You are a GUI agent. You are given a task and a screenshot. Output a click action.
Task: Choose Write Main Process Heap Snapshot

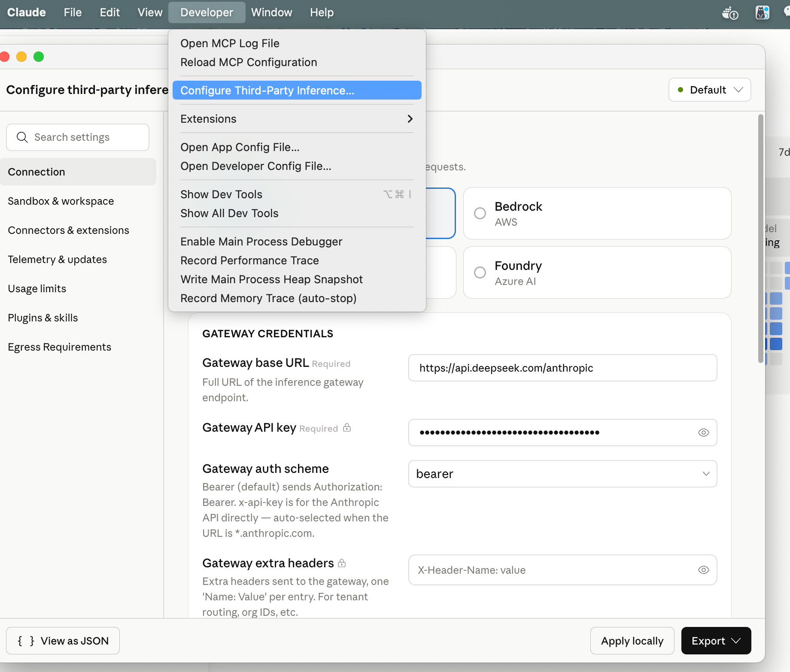click(x=297, y=279)
